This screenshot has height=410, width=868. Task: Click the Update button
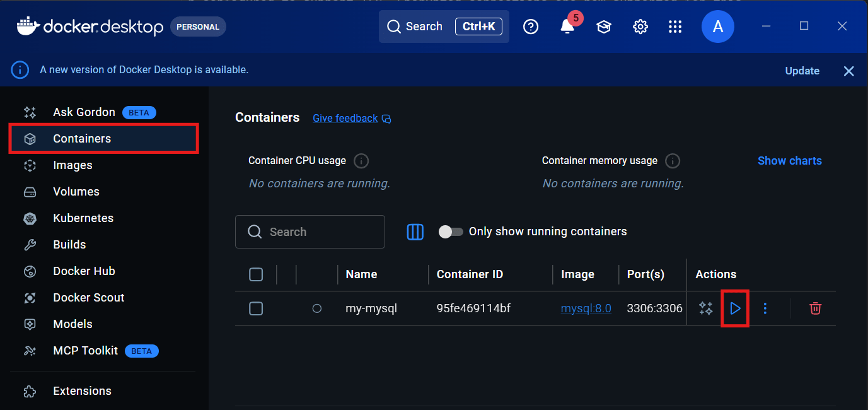802,71
